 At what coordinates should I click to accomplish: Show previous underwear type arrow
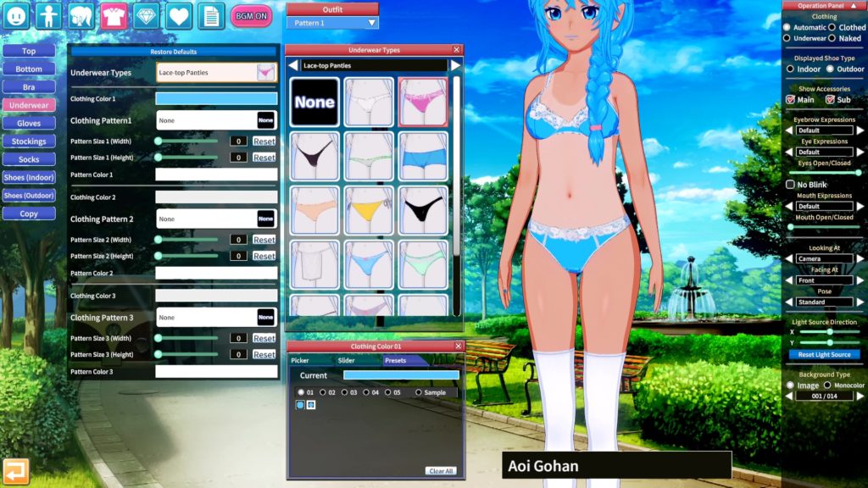[293, 65]
